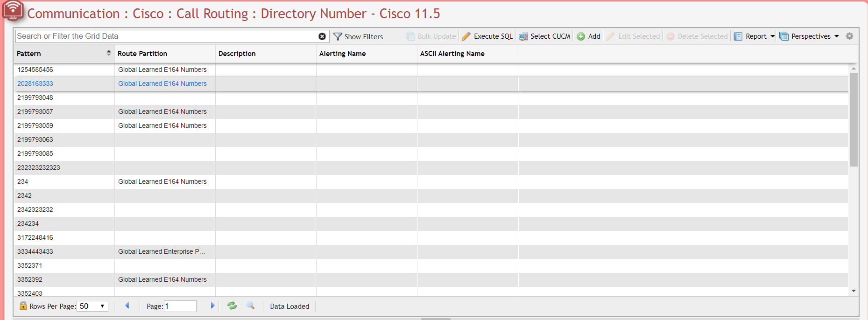This screenshot has width=868, height=320.
Task: Click the vertical scrollbar down arrow
Action: 854,291
